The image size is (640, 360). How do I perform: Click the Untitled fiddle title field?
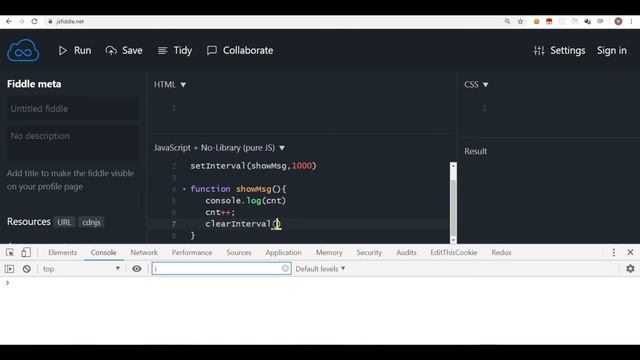click(73, 109)
